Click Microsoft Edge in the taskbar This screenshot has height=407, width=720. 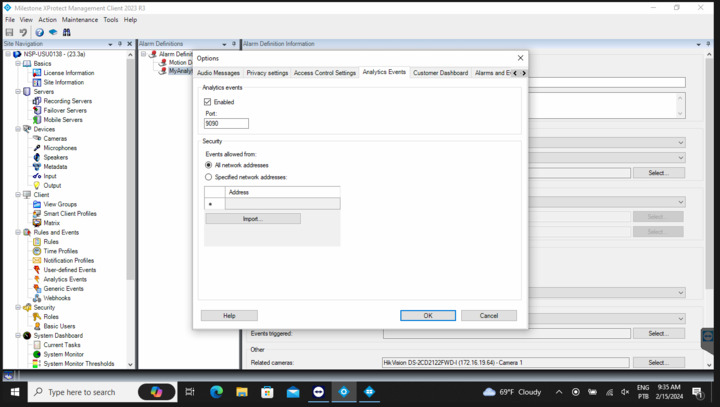tap(216, 392)
